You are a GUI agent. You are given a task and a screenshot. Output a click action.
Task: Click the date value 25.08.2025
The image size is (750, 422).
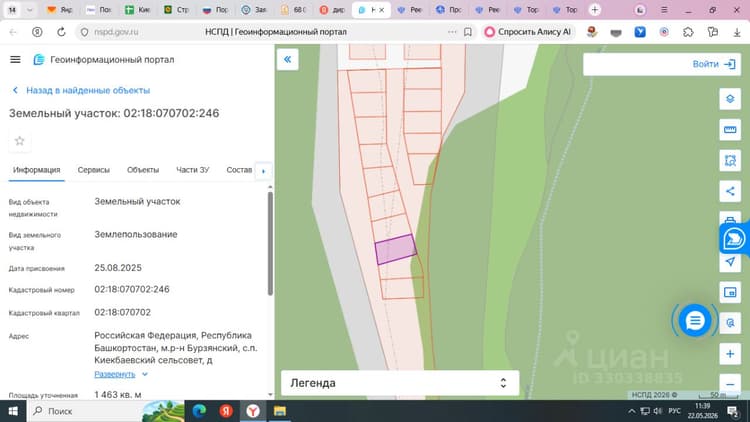point(118,268)
